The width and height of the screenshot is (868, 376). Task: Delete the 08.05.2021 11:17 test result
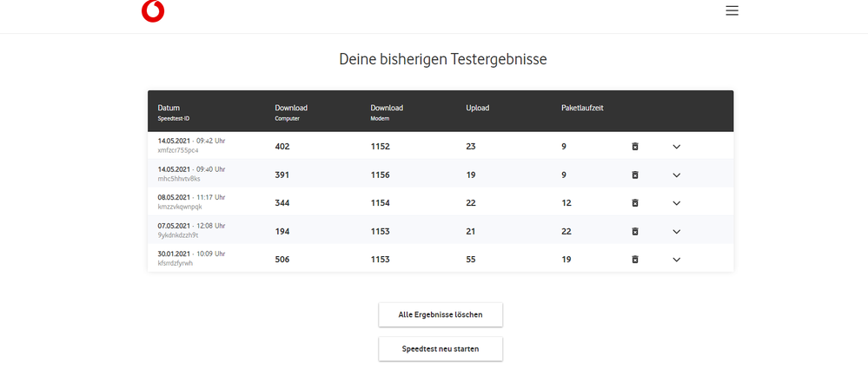pyautogui.click(x=635, y=202)
